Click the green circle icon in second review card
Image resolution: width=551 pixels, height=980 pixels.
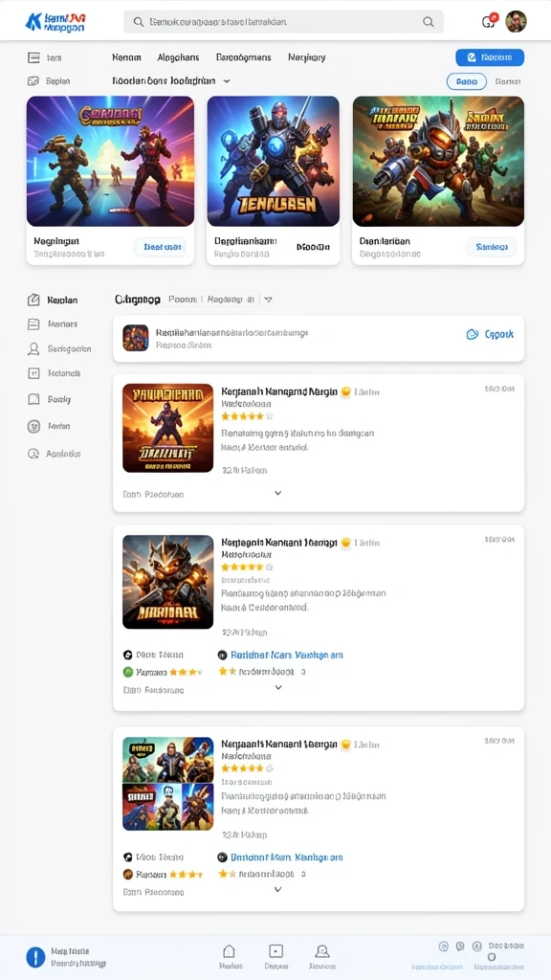click(128, 673)
